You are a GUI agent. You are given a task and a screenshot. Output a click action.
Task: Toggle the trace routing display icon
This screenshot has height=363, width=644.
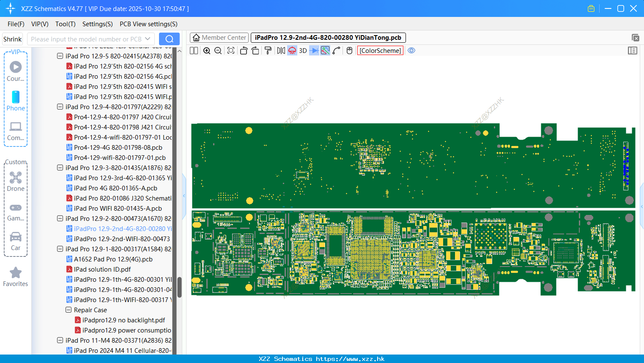click(325, 50)
